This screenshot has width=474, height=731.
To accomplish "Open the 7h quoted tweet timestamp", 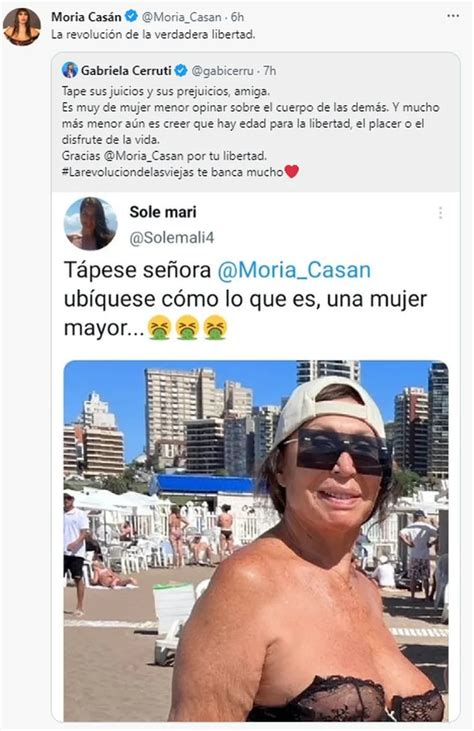I will coord(269,71).
